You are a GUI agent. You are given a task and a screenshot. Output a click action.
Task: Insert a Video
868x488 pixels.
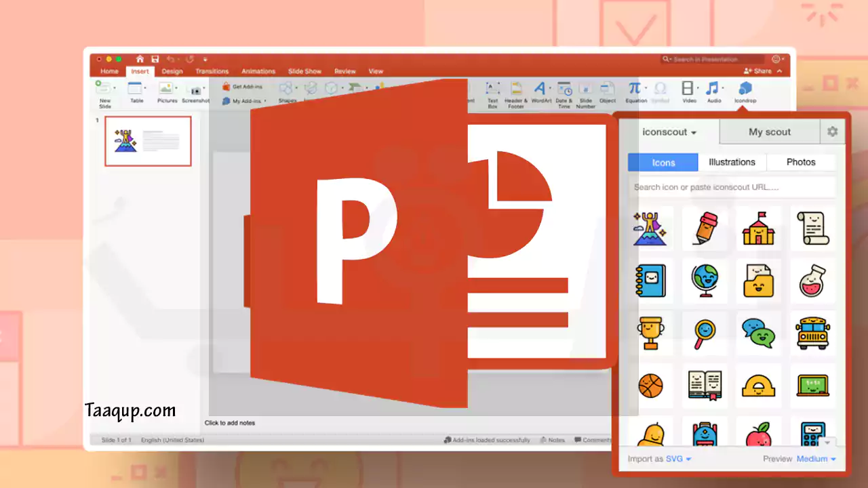tap(689, 92)
